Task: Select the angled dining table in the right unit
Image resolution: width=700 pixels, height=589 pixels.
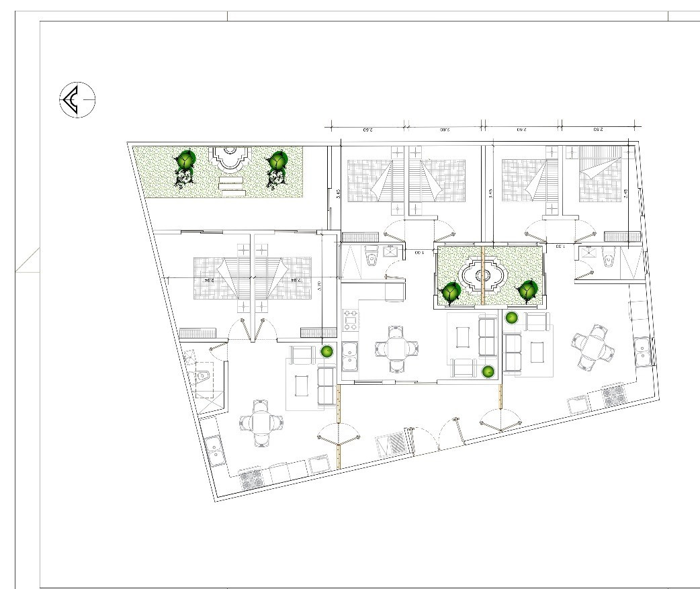Action: pyautogui.click(x=592, y=348)
